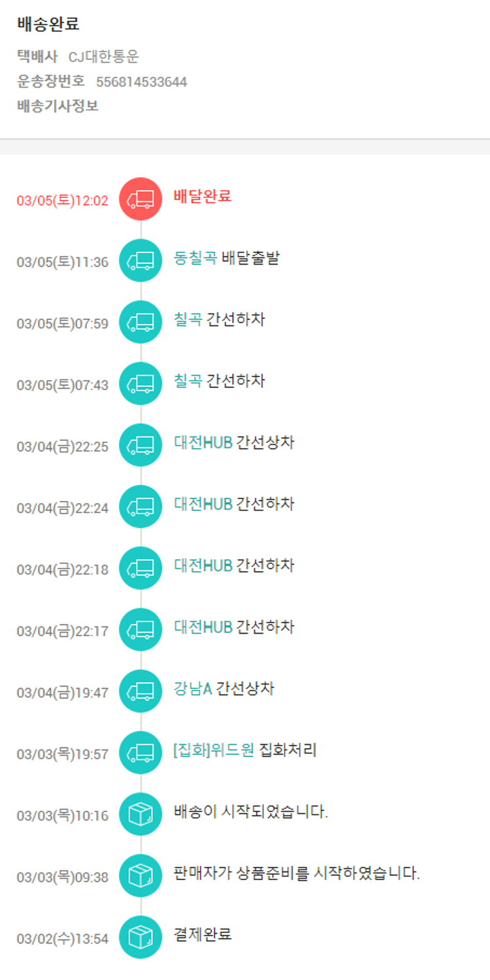Viewport: 490px width, 980px height.
Task: Open the [집화]위드원 link
Action: pyautogui.click(x=214, y=750)
